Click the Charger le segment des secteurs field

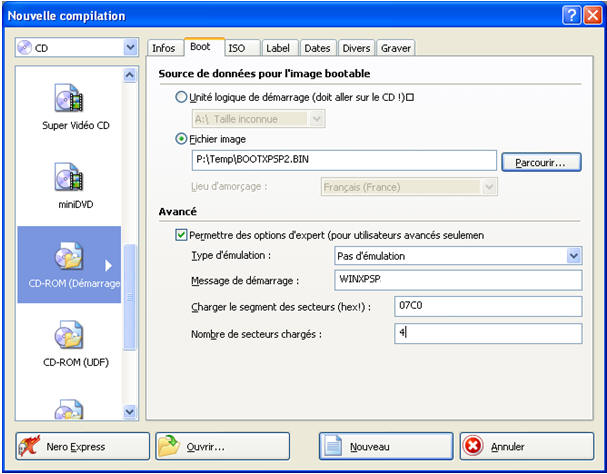click(x=488, y=306)
